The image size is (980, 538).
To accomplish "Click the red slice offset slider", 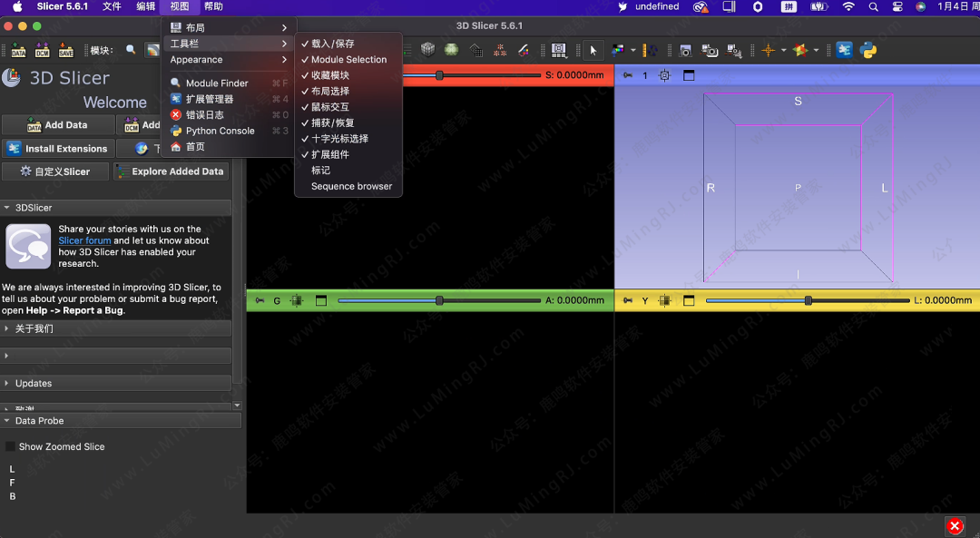I will tap(439, 76).
